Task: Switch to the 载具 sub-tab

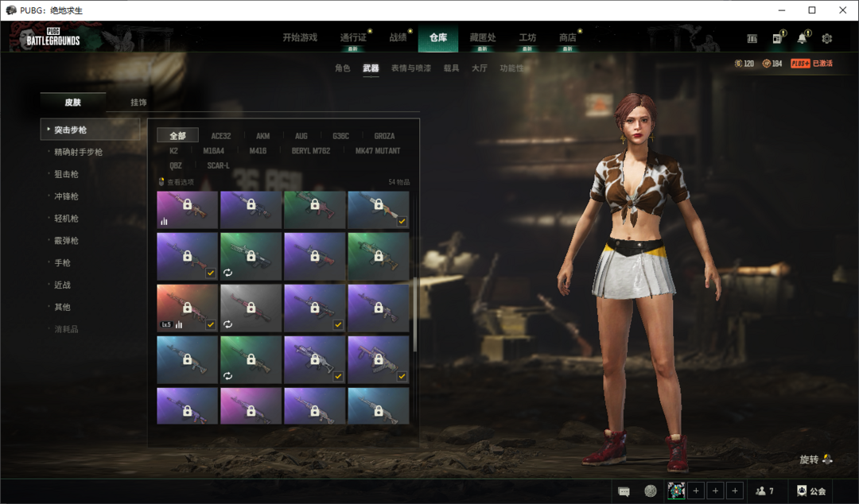Action: click(452, 68)
